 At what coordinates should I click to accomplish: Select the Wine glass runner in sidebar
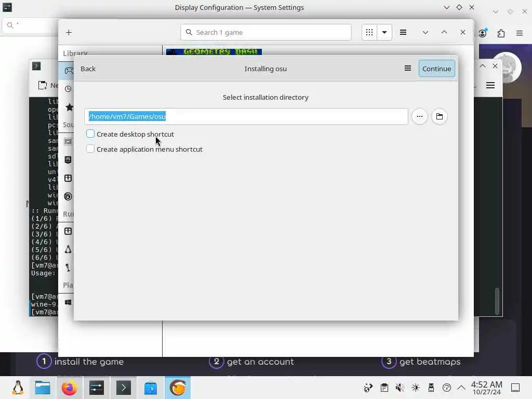point(68,268)
